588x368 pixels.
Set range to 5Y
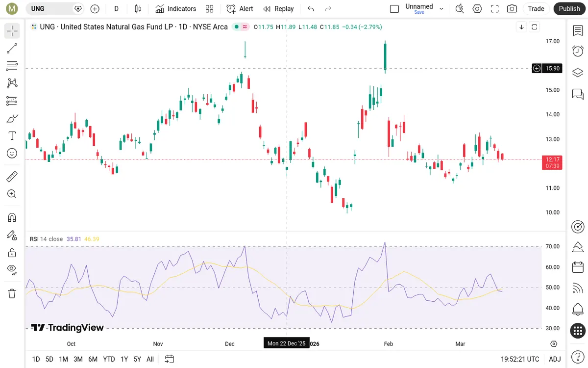pyautogui.click(x=137, y=359)
